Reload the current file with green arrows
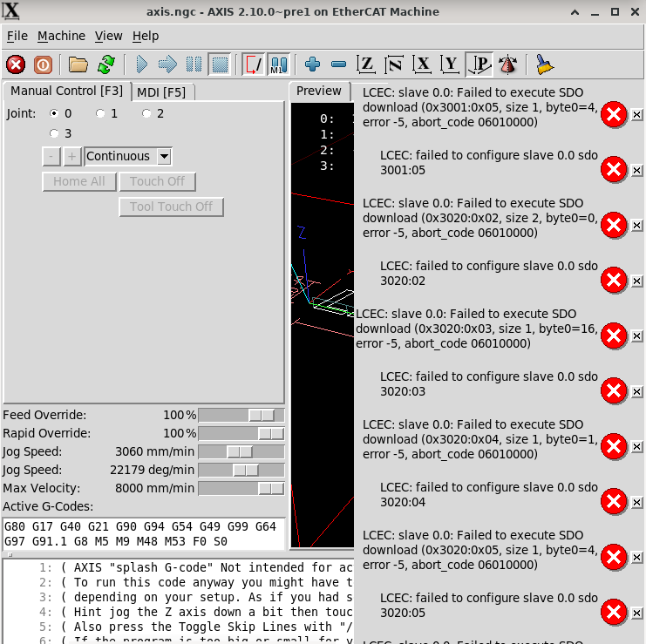 106,64
